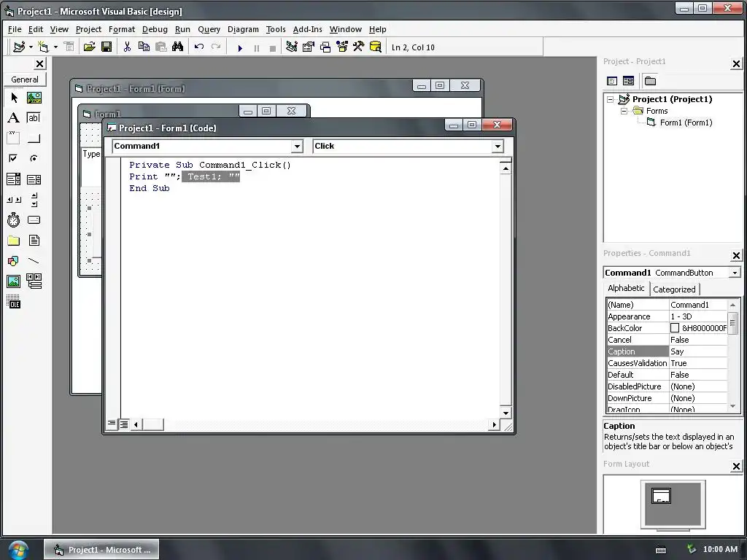Image resolution: width=747 pixels, height=560 pixels.
Task: Select the Image tool in the toolbox
Action: [14, 281]
